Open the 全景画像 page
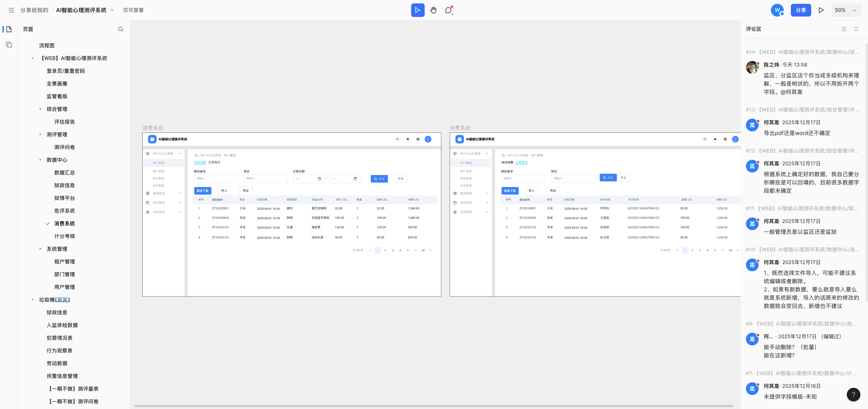Screen dimensions: 868x409 pos(57,83)
